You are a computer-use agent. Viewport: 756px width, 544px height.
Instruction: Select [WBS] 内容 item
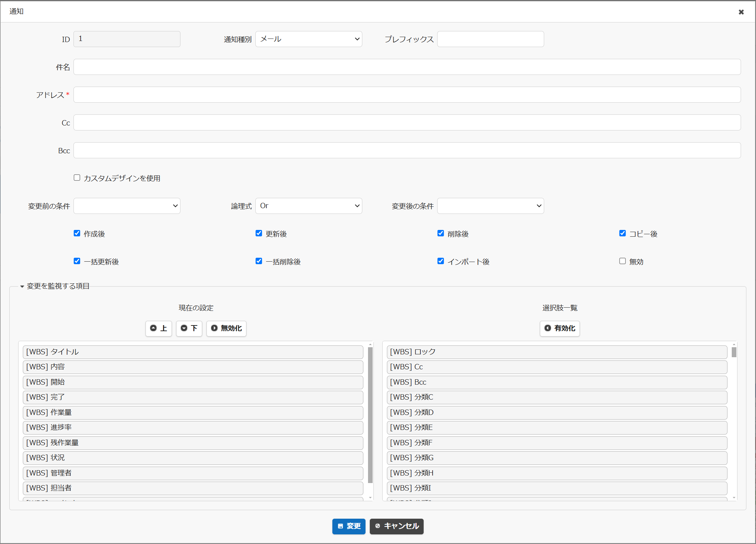coord(193,367)
